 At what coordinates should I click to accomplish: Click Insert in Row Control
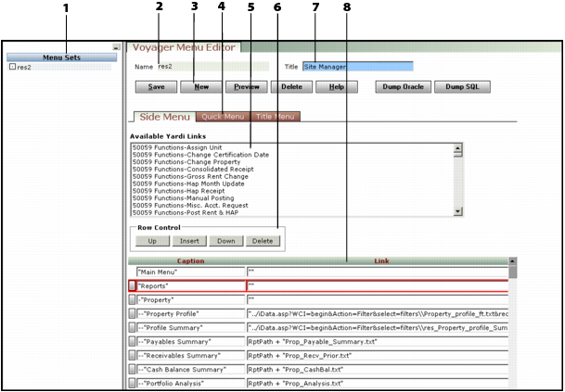point(189,240)
